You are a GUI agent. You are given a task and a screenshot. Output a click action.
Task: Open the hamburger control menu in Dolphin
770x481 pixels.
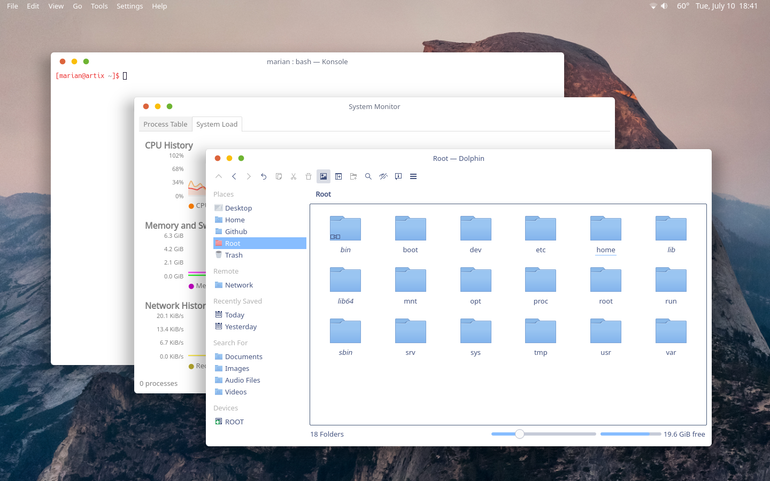point(413,176)
